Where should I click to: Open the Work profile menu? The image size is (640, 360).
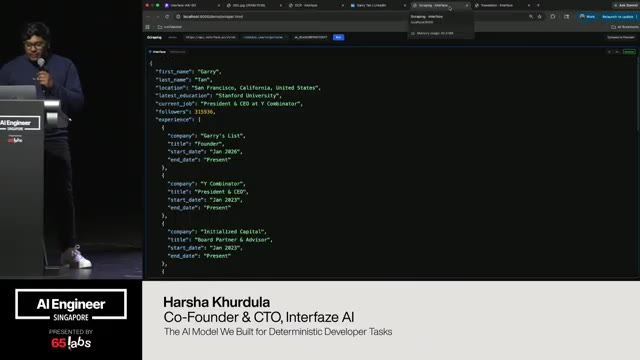[x=587, y=17]
